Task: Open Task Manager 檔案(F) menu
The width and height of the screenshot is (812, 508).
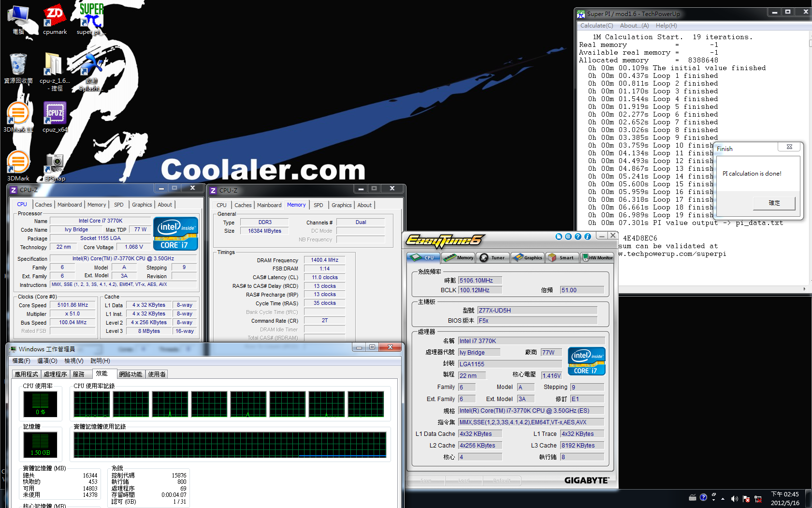Action: tap(21, 361)
